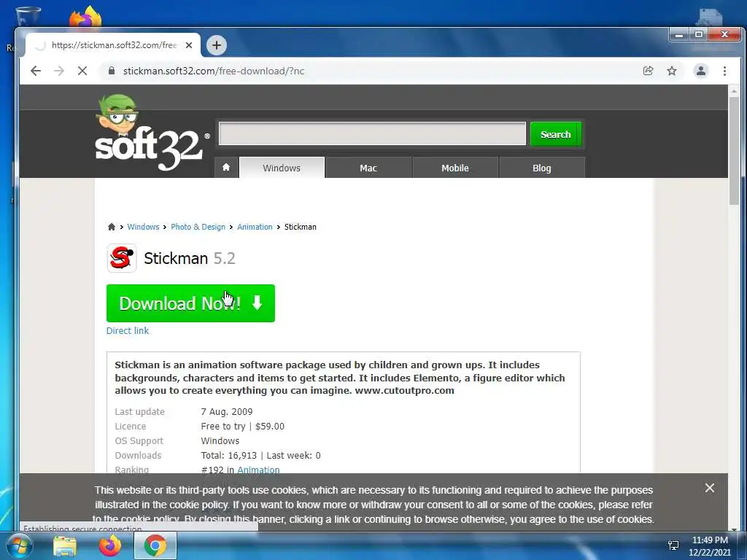Open the Windows Start menu
The image size is (747, 560).
click(18, 546)
